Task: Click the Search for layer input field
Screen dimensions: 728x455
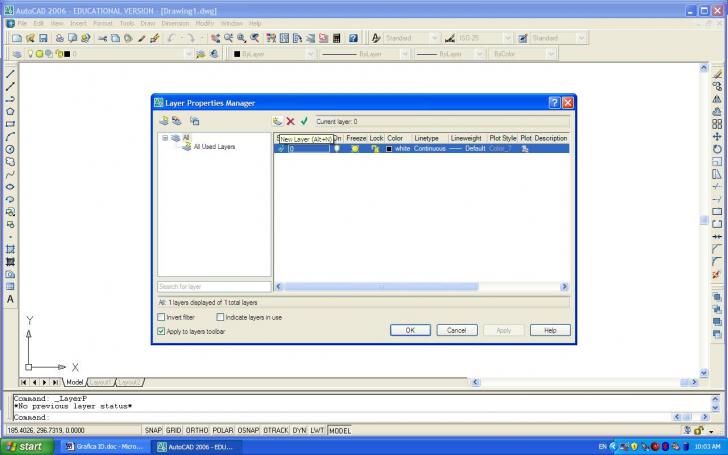Action: tap(214, 286)
